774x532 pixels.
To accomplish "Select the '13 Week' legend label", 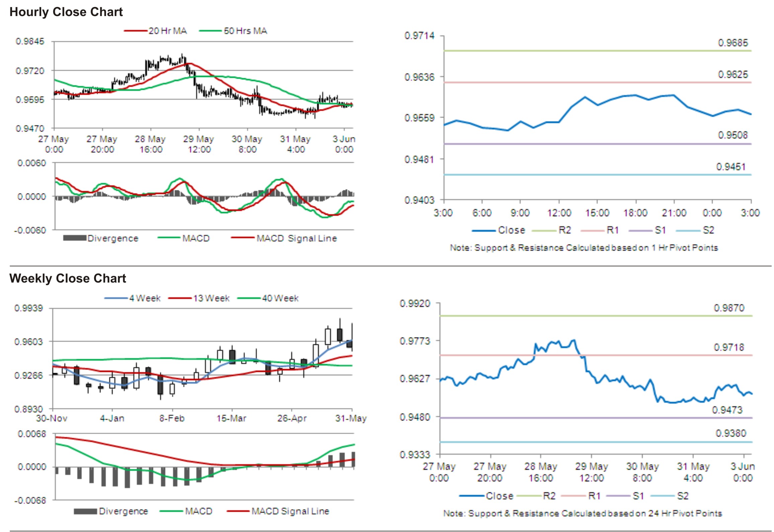I will pos(211,298).
